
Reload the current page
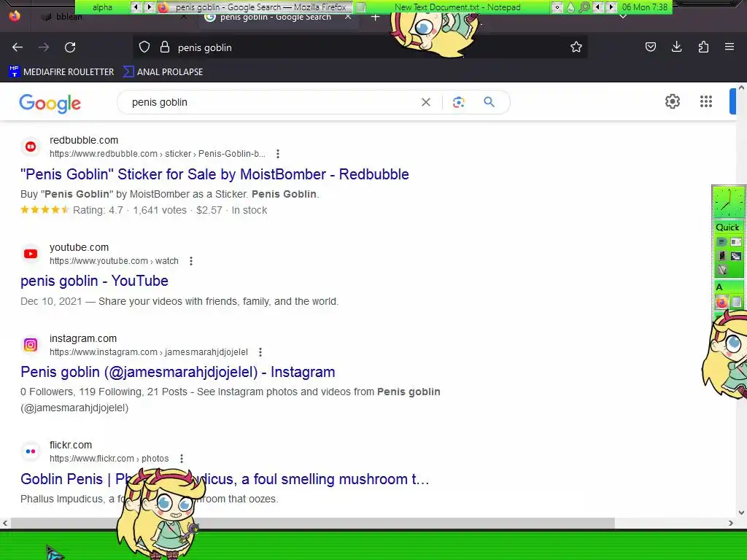(70, 47)
